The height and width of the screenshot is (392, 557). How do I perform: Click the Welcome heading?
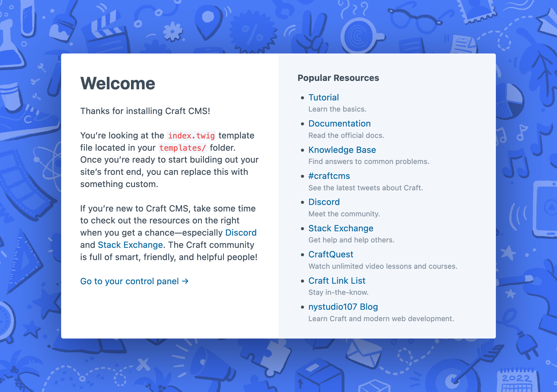tap(118, 84)
